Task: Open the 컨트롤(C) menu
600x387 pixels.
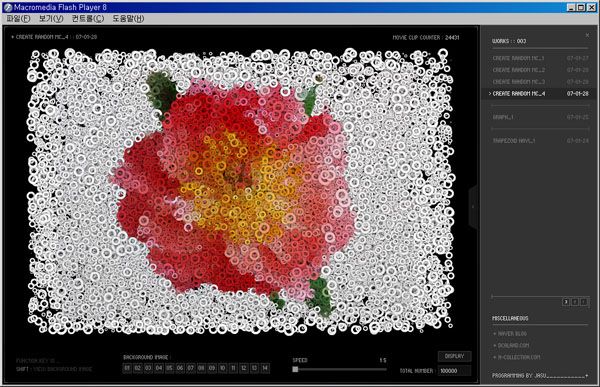Action: point(88,18)
